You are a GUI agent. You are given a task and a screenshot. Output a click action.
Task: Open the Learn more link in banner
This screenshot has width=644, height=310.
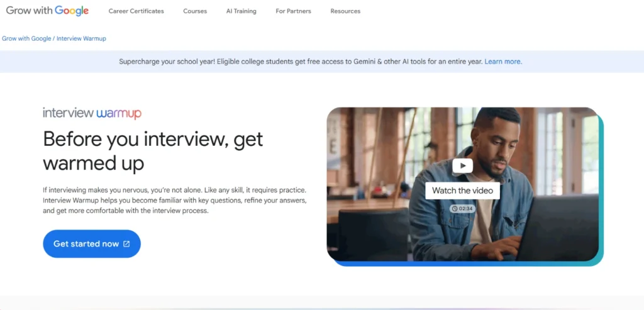(503, 62)
